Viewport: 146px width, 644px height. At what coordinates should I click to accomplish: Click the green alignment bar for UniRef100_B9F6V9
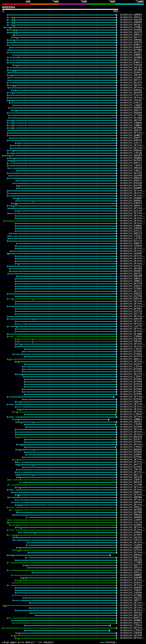pos(62,299)
